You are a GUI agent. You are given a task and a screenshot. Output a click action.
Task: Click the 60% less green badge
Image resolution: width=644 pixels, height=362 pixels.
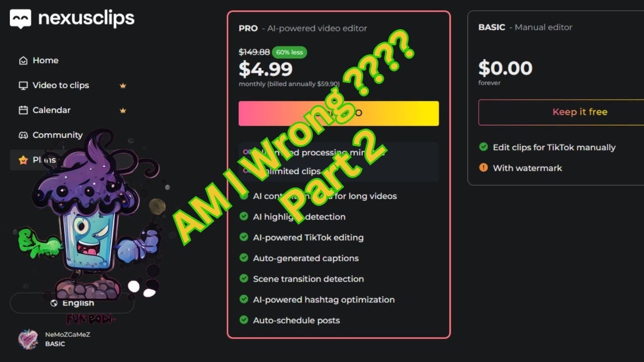[289, 52]
